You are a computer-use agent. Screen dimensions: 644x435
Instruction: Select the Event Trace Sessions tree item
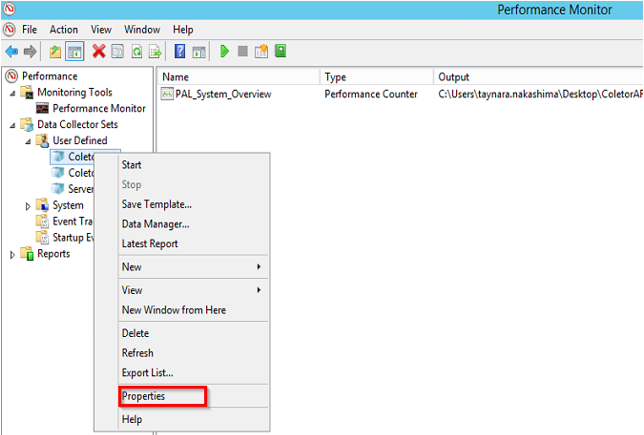(72, 221)
